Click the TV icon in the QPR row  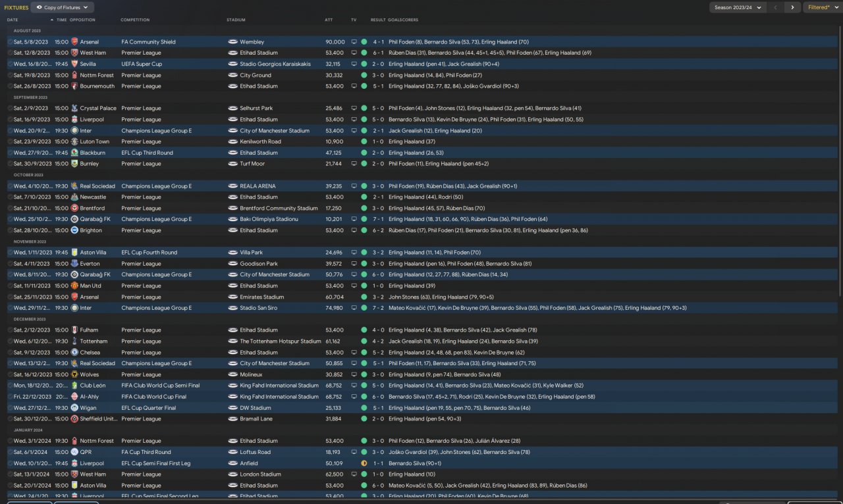(354, 452)
